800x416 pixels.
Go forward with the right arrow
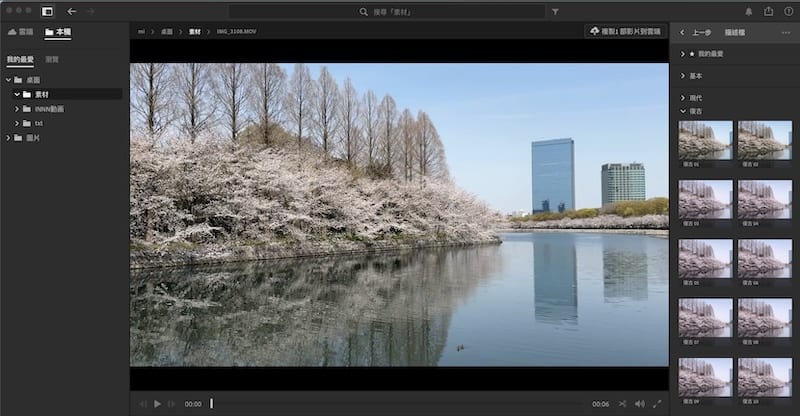90,11
